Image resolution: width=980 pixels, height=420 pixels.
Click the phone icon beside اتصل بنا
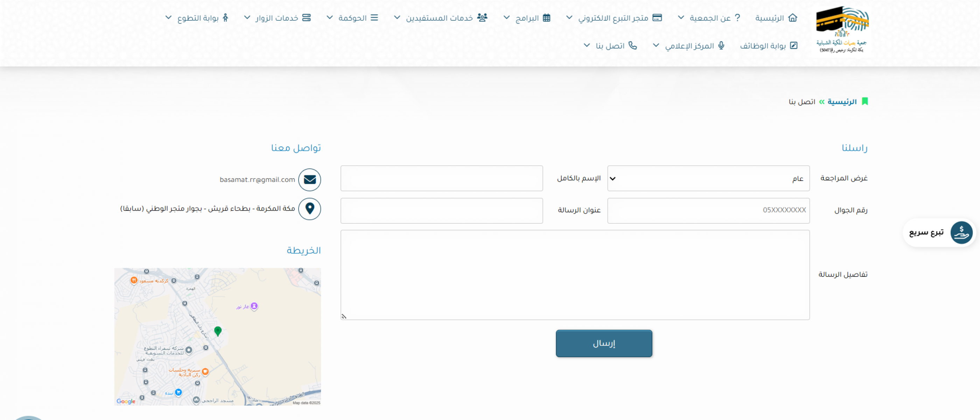(x=632, y=45)
